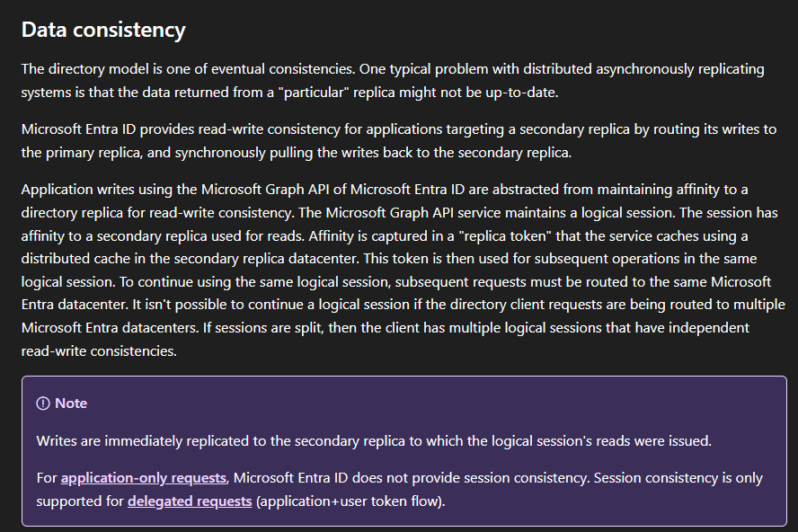Open the application-only requests link
The image size is (798, 532).
coord(144,477)
